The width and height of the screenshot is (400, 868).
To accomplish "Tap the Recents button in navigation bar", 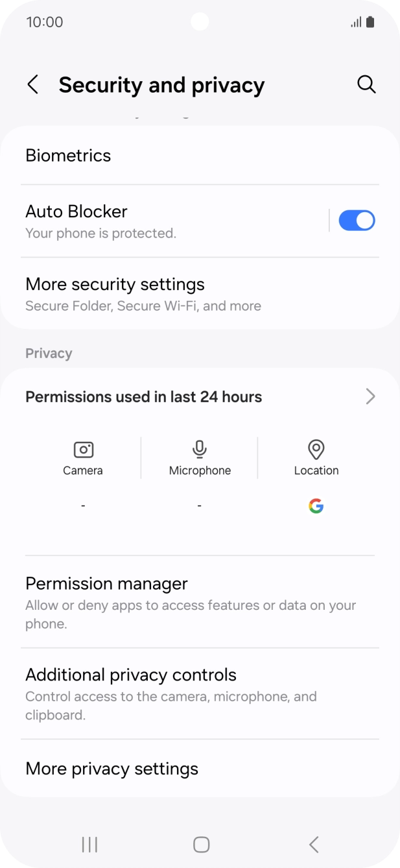I will coord(89,845).
